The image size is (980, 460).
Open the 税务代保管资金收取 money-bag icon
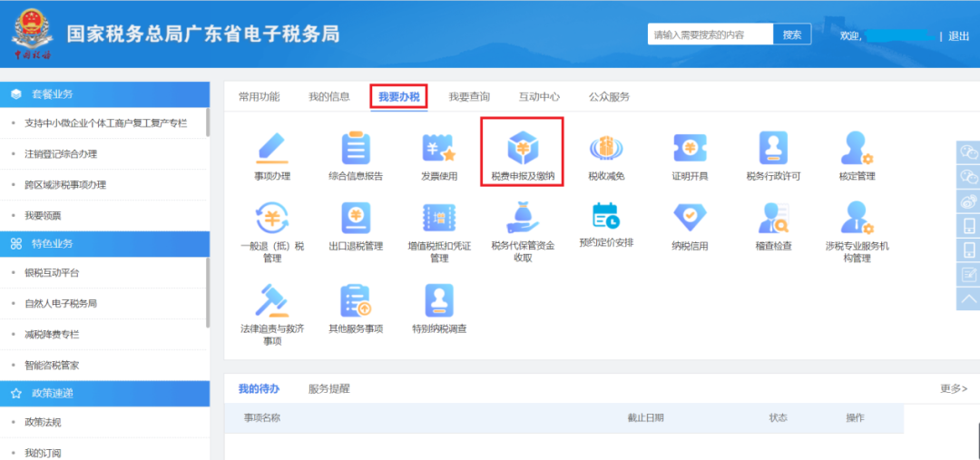click(x=523, y=218)
